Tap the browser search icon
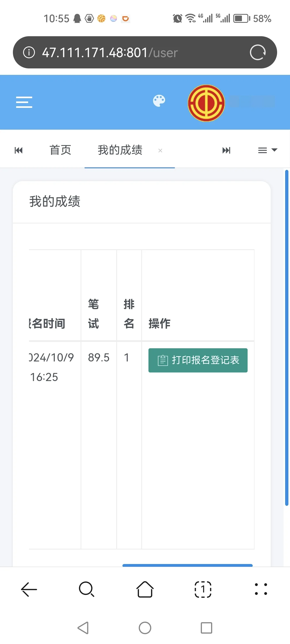Screen dimensions: 290x644 click(x=87, y=589)
